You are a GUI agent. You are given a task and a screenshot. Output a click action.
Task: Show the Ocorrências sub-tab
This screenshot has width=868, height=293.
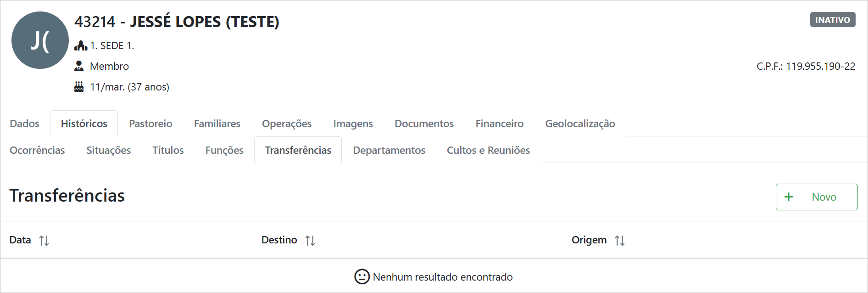click(37, 150)
